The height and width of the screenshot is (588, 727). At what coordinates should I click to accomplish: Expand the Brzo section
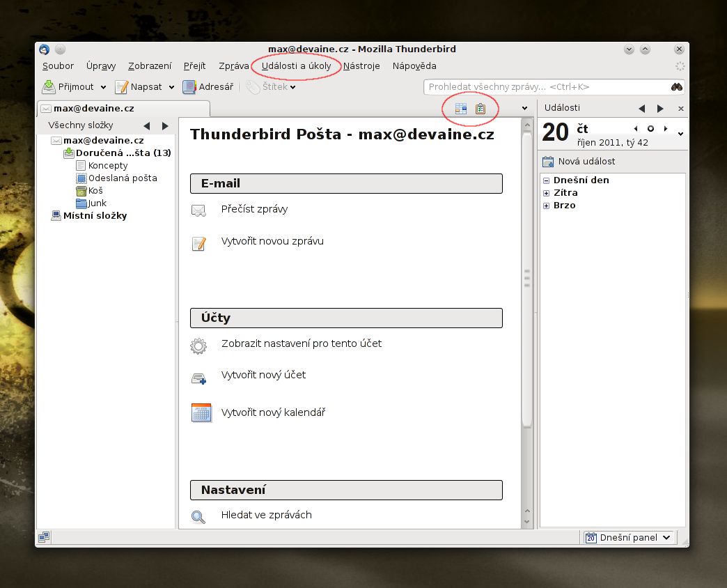tap(546, 206)
